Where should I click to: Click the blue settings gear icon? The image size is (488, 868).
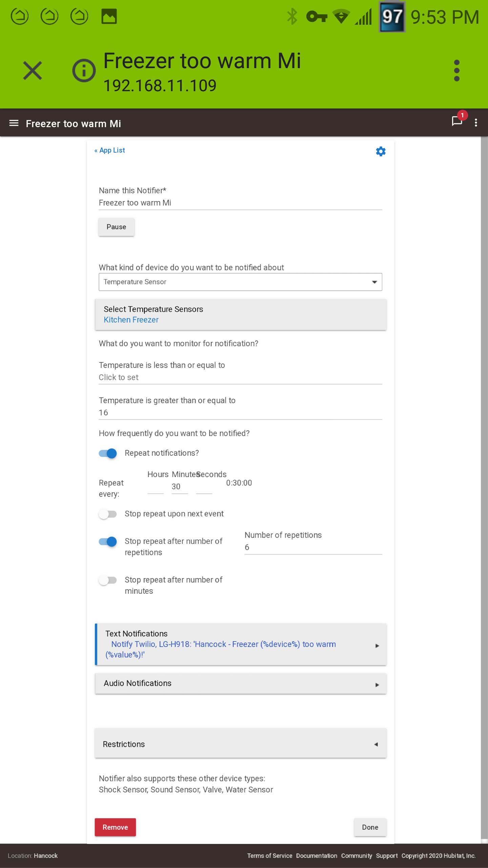pos(381,151)
